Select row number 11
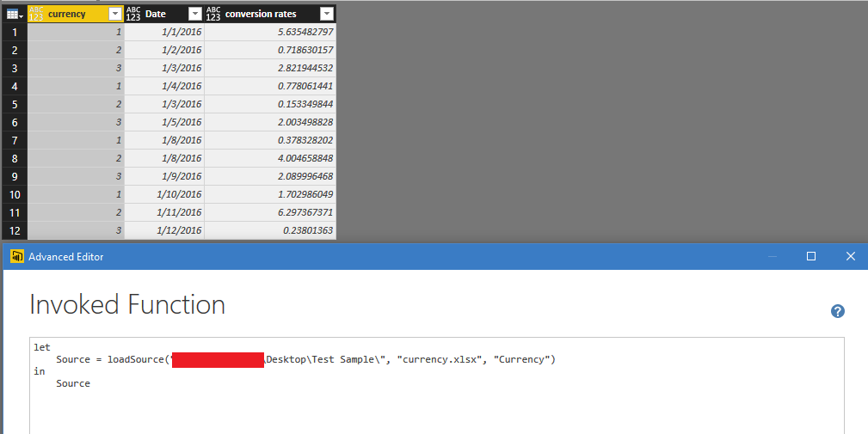The image size is (868, 434). tap(15, 212)
